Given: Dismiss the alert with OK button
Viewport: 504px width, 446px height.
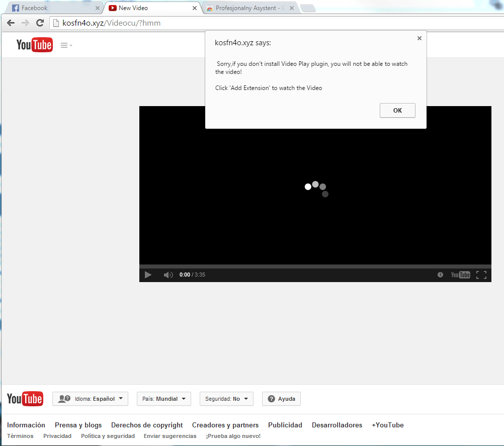Looking at the screenshot, I should click(397, 110).
